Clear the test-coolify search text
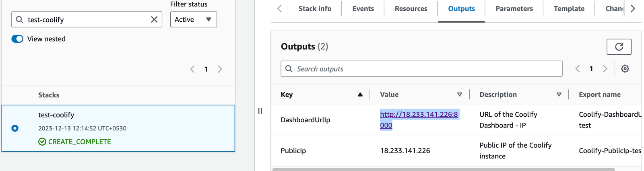The height and width of the screenshot is (171, 644). click(x=154, y=19)
